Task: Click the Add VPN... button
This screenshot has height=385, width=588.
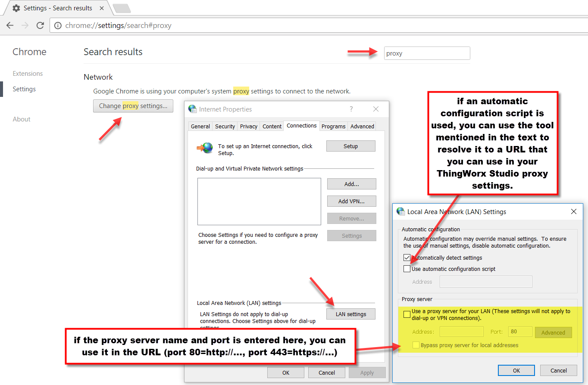Action: pos(352,201)
